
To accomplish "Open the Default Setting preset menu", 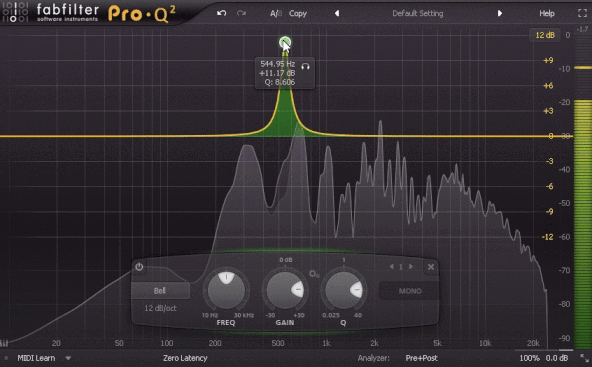I will pos(418,14).
